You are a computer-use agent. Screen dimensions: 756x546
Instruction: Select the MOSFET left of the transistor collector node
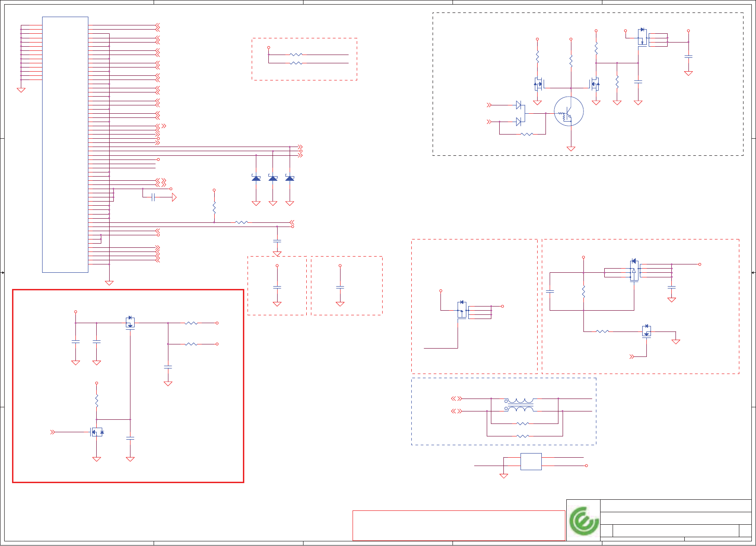click(539, 84)
